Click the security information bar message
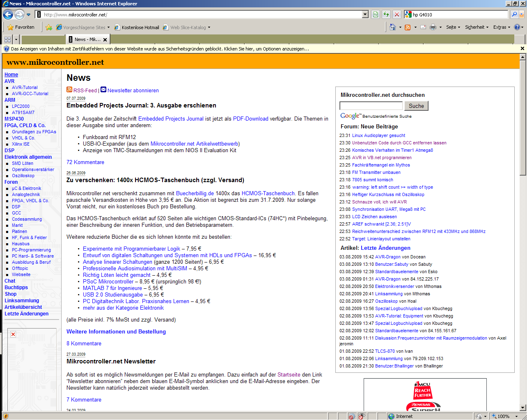Screen dimensions: 527x420 [160, 49]
